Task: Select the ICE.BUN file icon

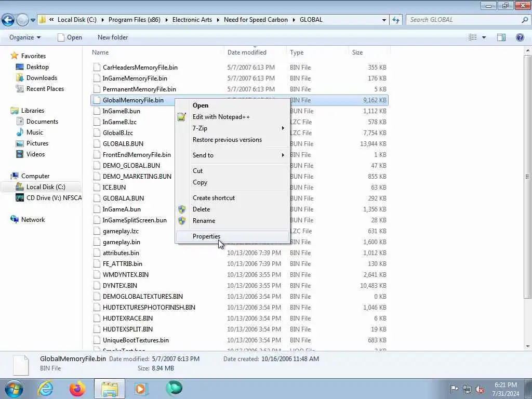Action: (x=97, y=187)
